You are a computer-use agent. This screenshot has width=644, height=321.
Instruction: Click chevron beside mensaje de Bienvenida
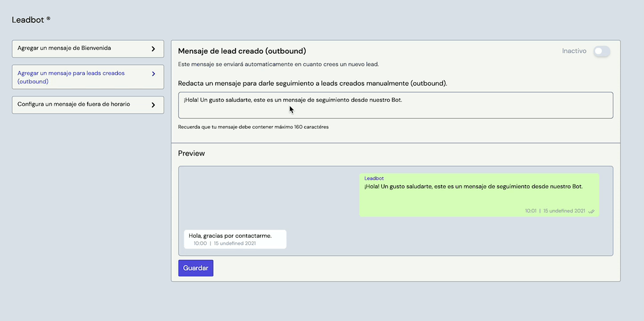(x=153, y=48)
